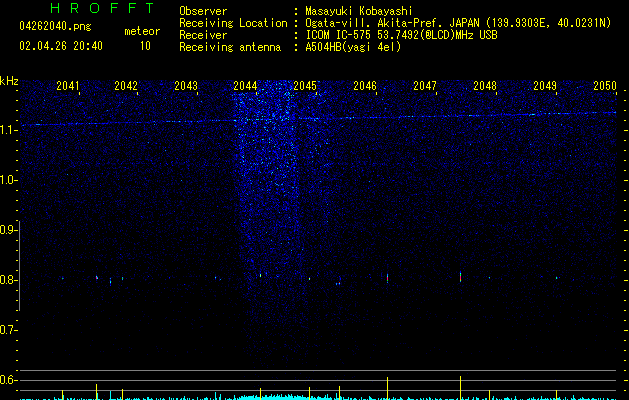Click the 0.8 frequency axis label
629x400 pixels.
pyautogui.click(x=8, y=280)
